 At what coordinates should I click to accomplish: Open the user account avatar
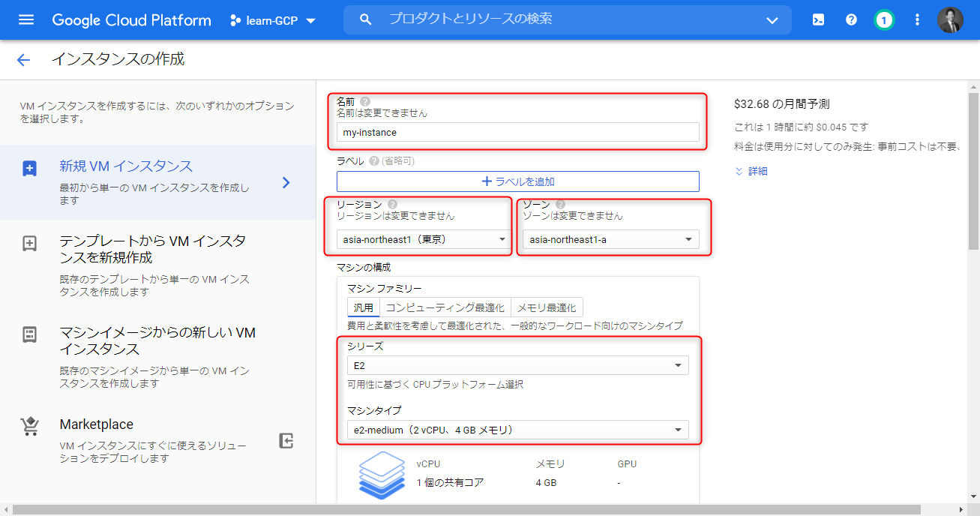[x=950, y=20]
